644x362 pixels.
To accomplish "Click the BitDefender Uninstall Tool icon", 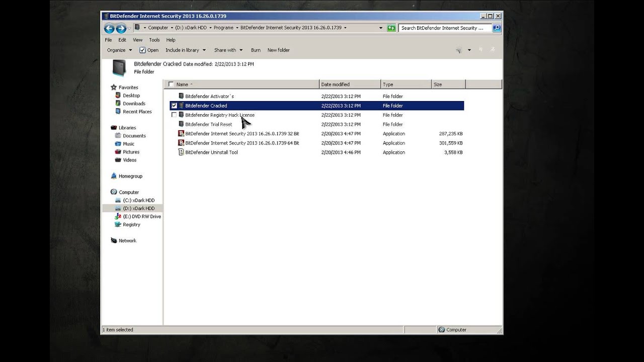I will [x=181, y=152].
